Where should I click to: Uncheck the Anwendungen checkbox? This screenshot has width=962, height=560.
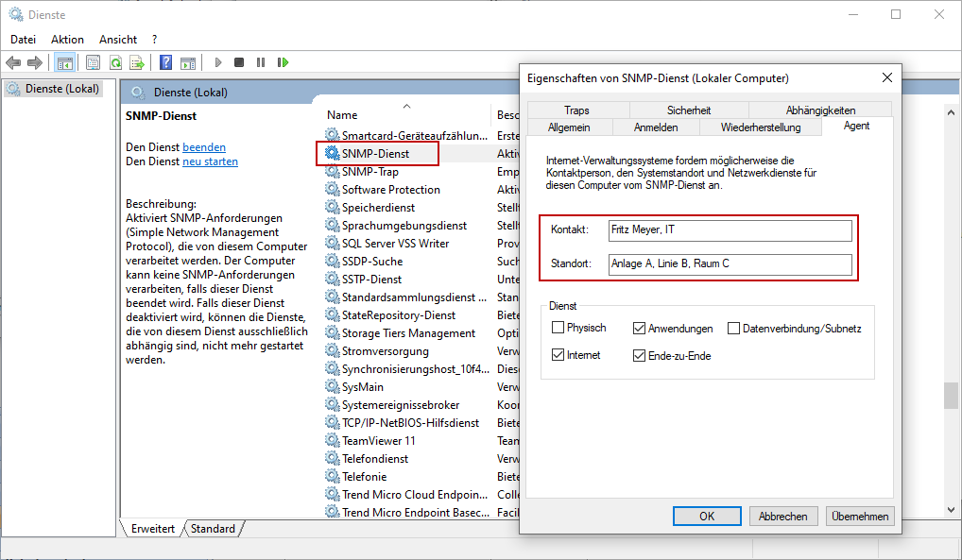point(639,328)
